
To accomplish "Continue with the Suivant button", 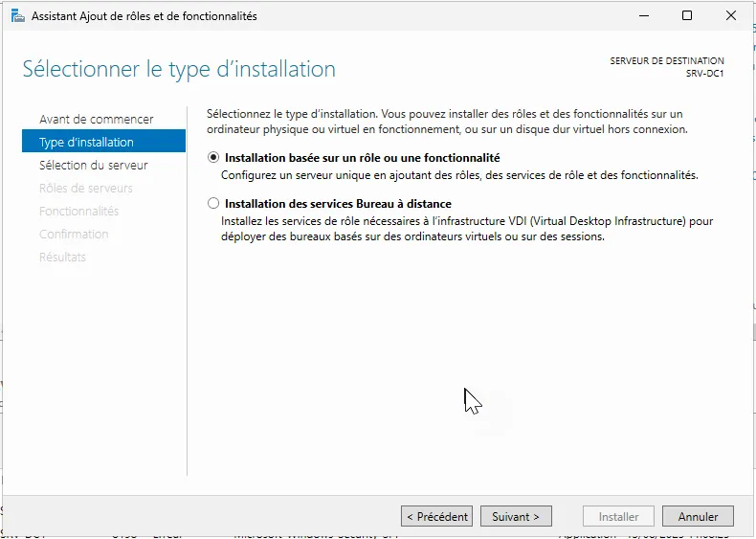I will click(516, 516).
